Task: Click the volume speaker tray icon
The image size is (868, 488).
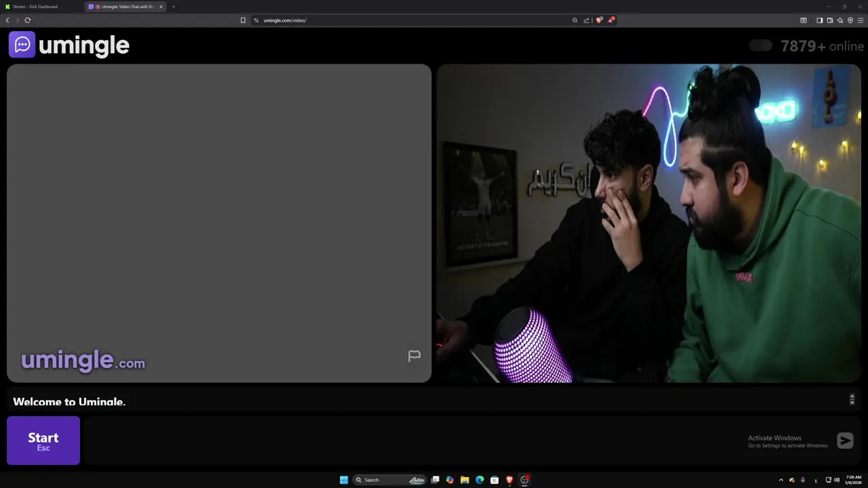Action: [x=837, y=480]
